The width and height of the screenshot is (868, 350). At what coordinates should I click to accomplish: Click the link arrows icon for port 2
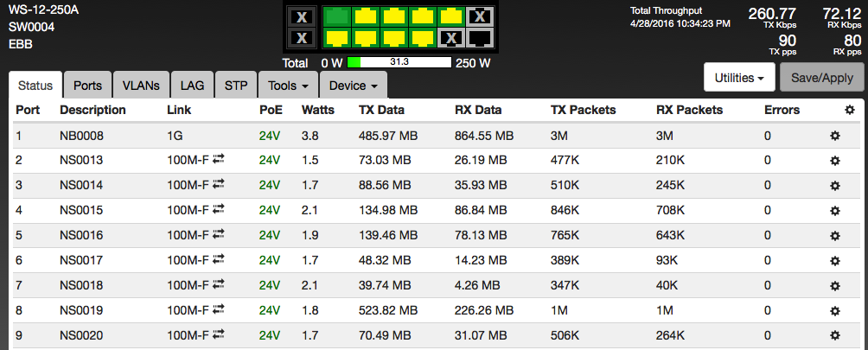(x=219, y=160)
